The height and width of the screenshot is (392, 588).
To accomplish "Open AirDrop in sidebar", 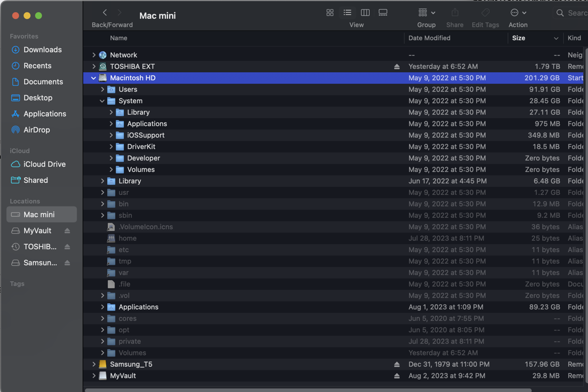I will 42,130.
